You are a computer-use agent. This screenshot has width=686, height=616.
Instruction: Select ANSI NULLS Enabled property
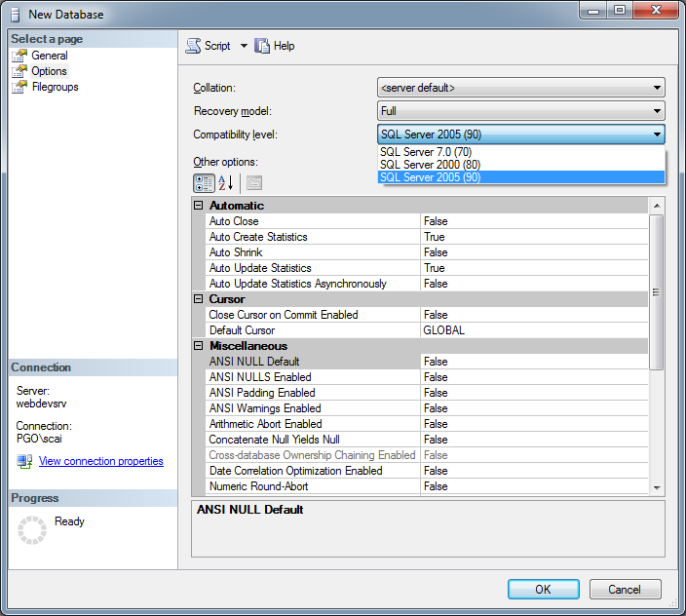click(427, 377)
